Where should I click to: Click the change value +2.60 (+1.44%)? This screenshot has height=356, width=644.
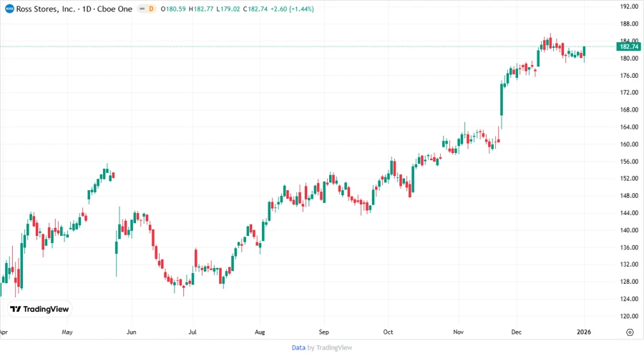point(292,9)
